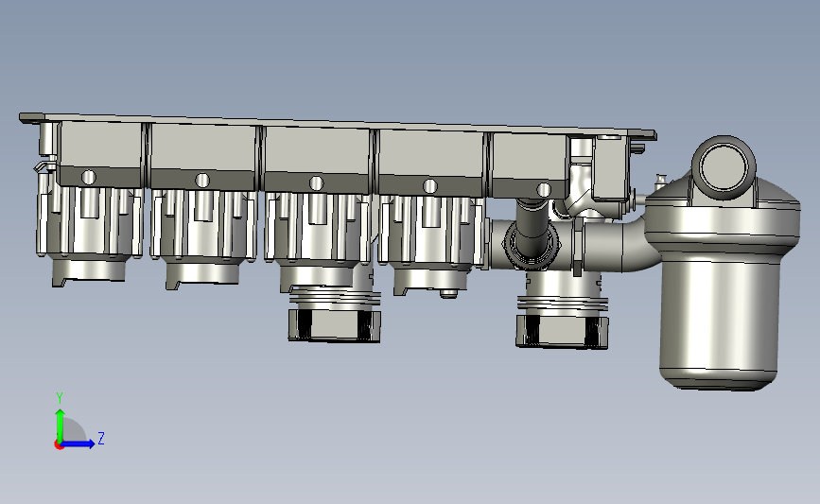Select the threaded nut below the middle injector
The height and width of the screenshot is (504, 820).
(334, 325)
